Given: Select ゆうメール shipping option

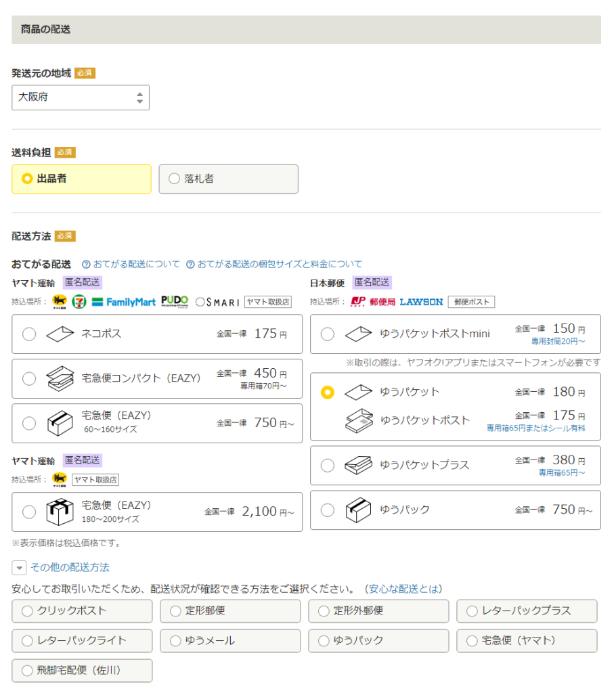Looking at the screenshot, I should 230,641.
